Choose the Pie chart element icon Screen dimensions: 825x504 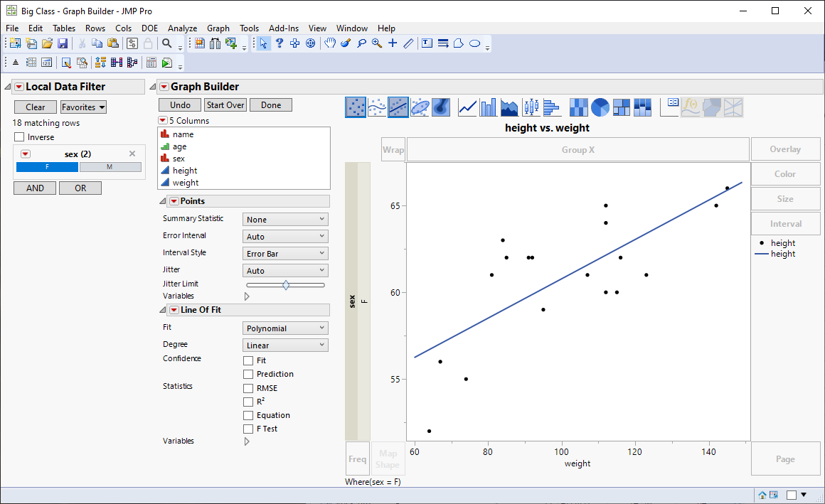point(600,107)
